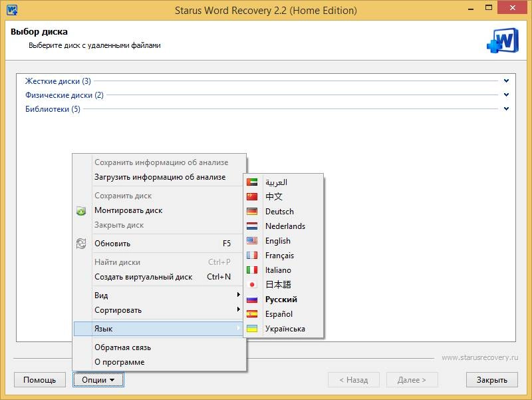Click the Netherlands flag icon
Image resolution: width=532 pixels, height=400 pixels.
252,226
